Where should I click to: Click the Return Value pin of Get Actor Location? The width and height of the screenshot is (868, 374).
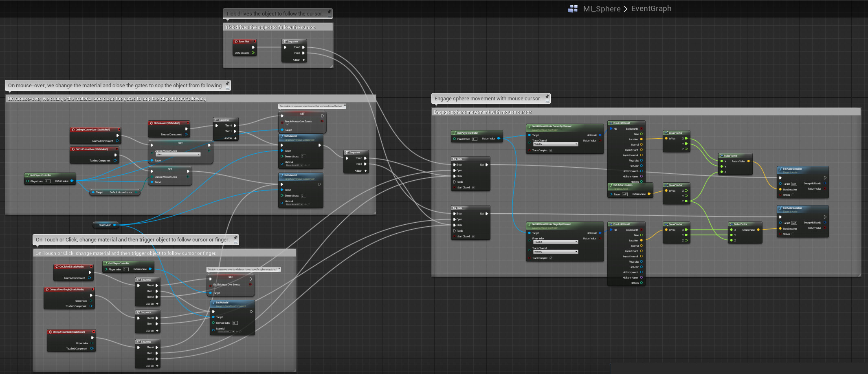649,194
